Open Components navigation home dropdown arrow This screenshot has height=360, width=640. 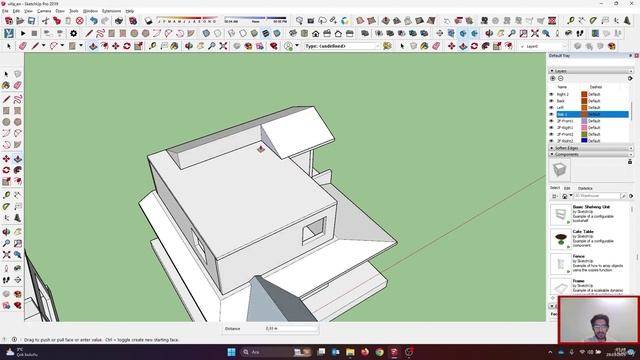pos(571,196)
